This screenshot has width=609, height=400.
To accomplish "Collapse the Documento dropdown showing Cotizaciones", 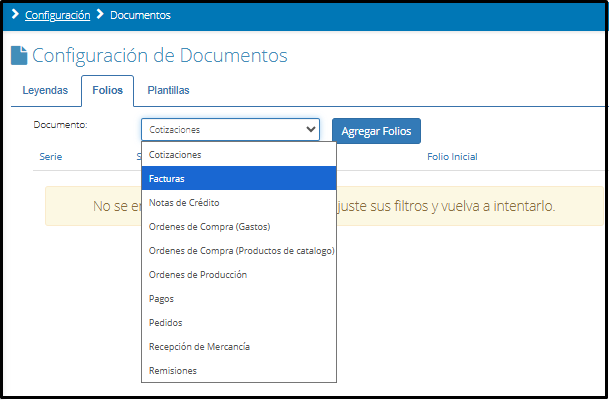I will (230, 130).
